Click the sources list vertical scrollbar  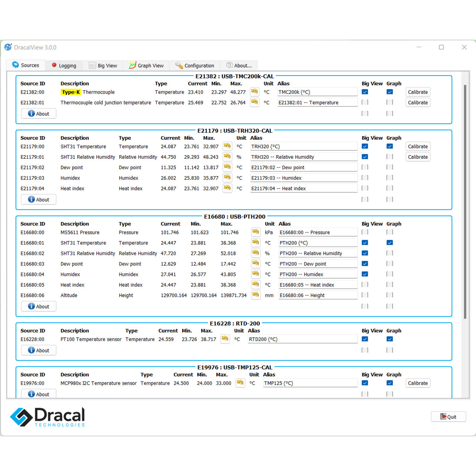(465, 202)
